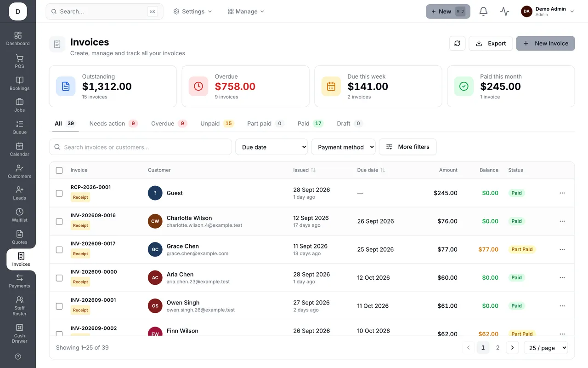Open Quotes in the sidebar
This screenshot has height=368, width=588.
[19, 237]
